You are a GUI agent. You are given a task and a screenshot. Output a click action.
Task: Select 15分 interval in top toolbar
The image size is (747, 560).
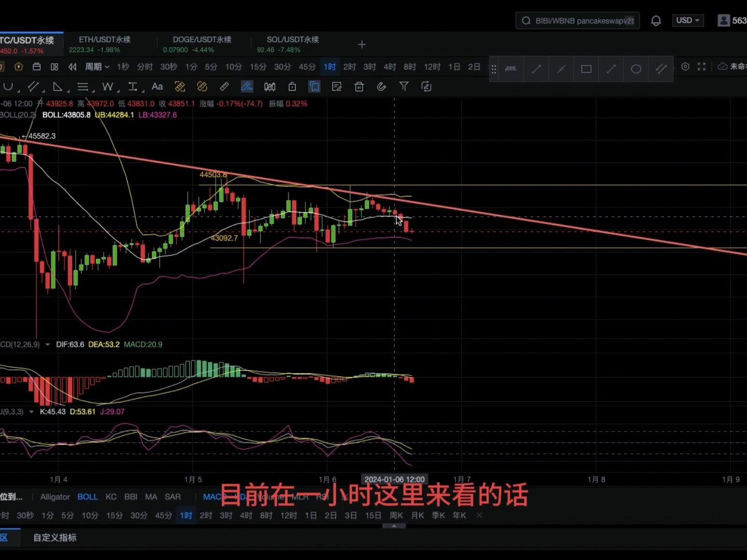[258, 66]
